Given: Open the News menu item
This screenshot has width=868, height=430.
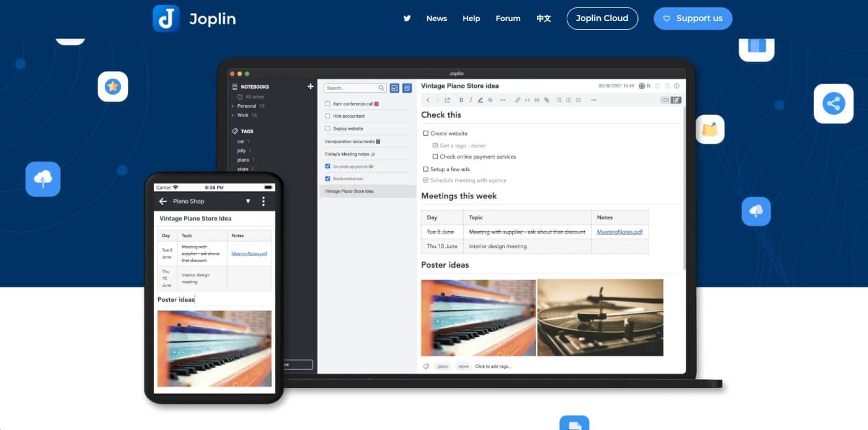Looking at the screenshot, I should [436, 19].
